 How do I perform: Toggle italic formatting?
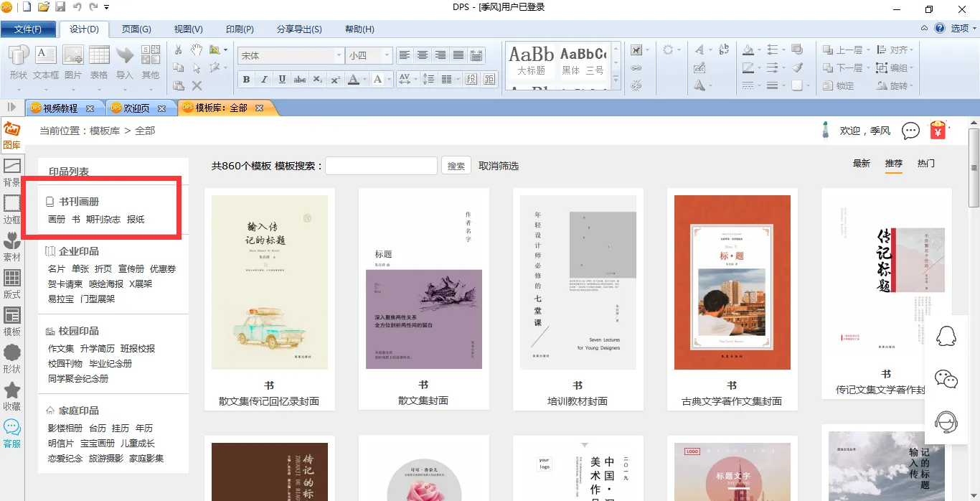(x=264, y=79)
